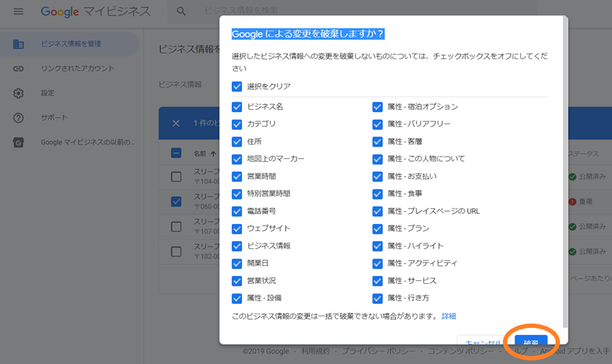Click the support question mark icon
Image resolution: width=612 pixels, height=364 pixels.
click(18, 118)
